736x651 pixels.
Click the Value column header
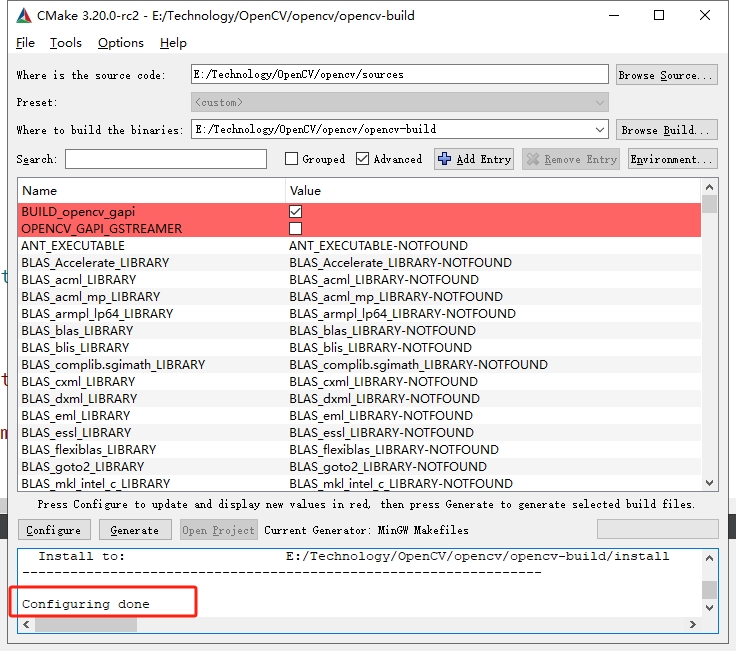click(493, 191)
